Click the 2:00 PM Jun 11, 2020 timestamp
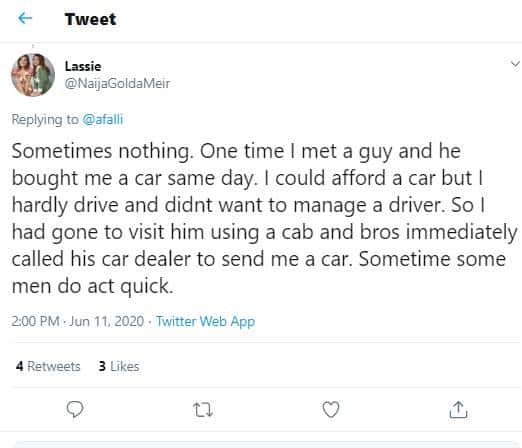 tap(78, 321)
